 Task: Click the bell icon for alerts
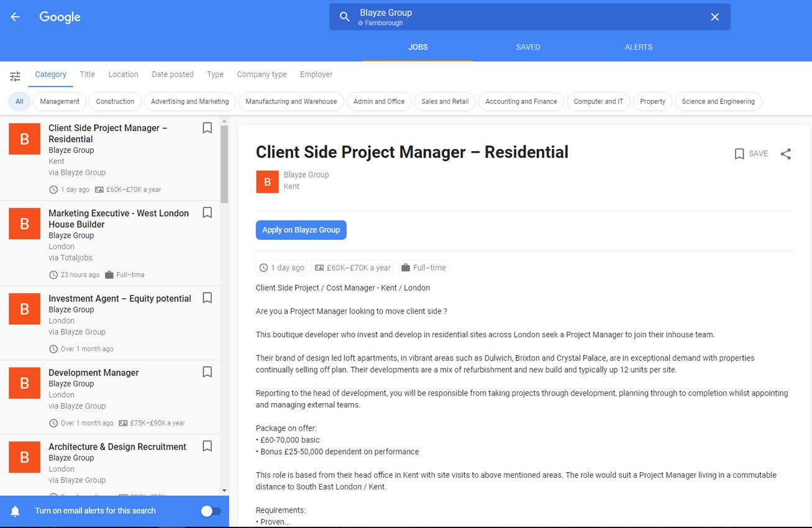(16, 511)
